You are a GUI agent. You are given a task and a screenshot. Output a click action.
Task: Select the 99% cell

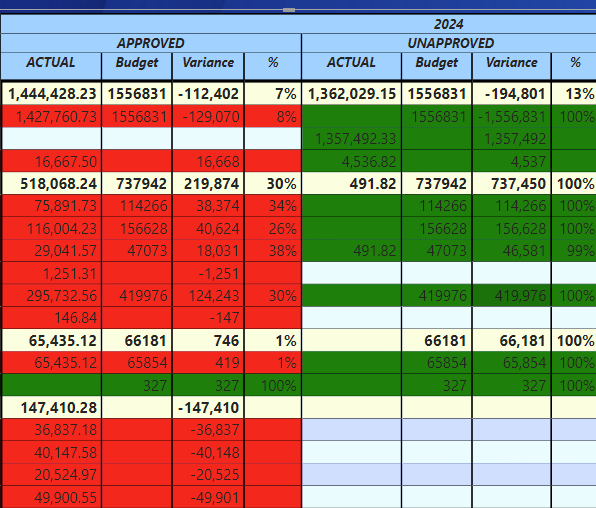pyautogui.click(x=574, y=251)
